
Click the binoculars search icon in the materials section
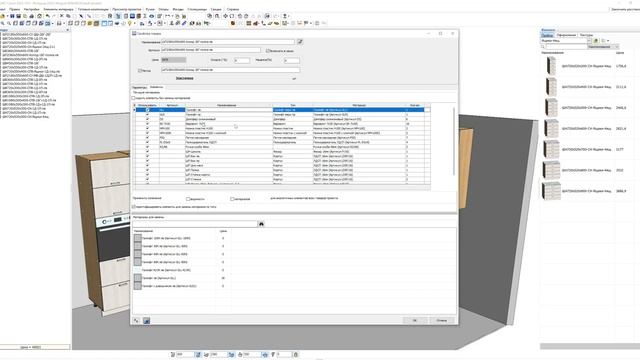(261, 224)
